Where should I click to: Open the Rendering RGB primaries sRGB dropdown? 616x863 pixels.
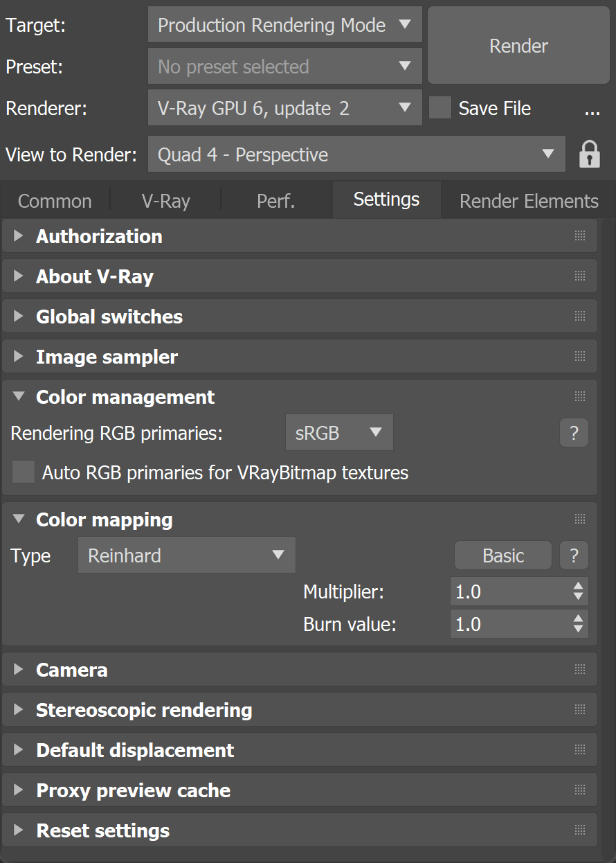(339, 432)
